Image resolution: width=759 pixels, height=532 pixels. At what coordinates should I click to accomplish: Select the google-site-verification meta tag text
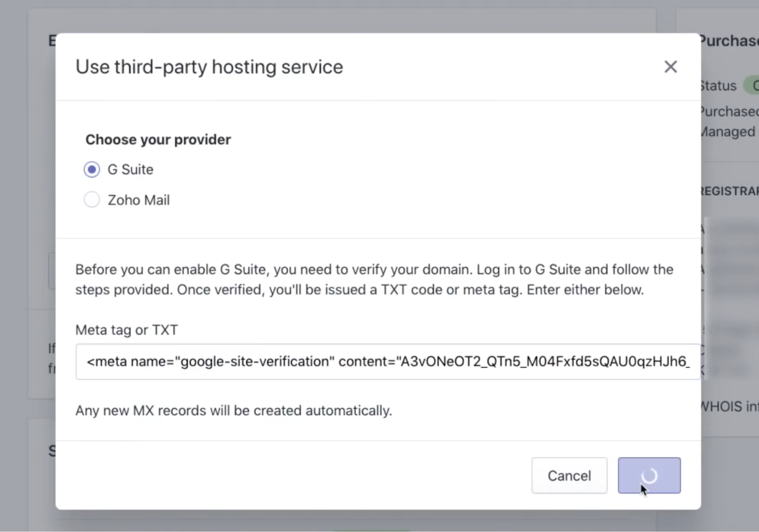(x=386, y=361)
